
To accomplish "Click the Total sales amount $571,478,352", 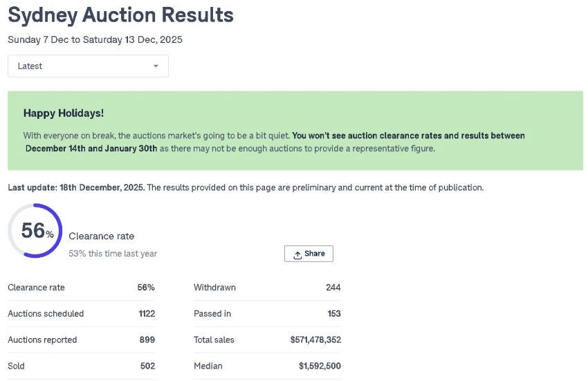I will [x=315, y=340].
